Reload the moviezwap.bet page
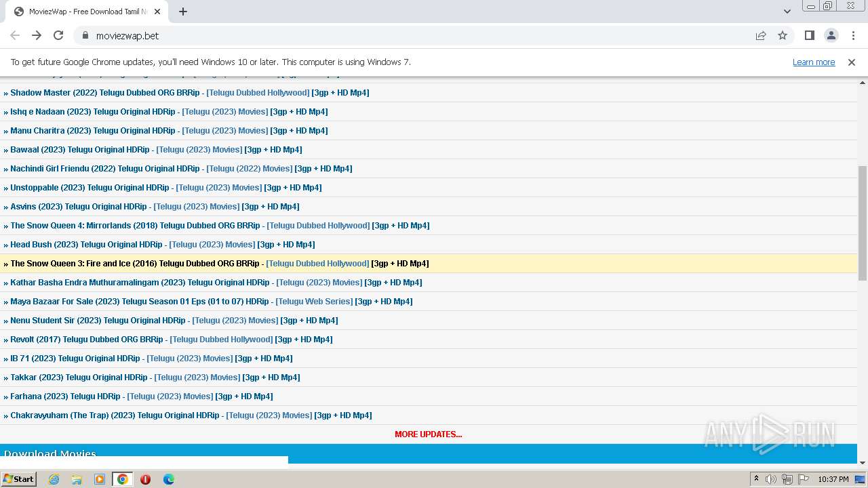The width and height of the screenshot is (868, 488). click(58, 35)
